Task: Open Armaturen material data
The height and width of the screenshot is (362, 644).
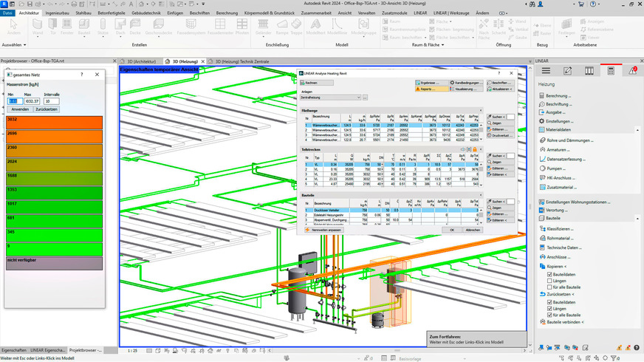Action: (555, 149)
